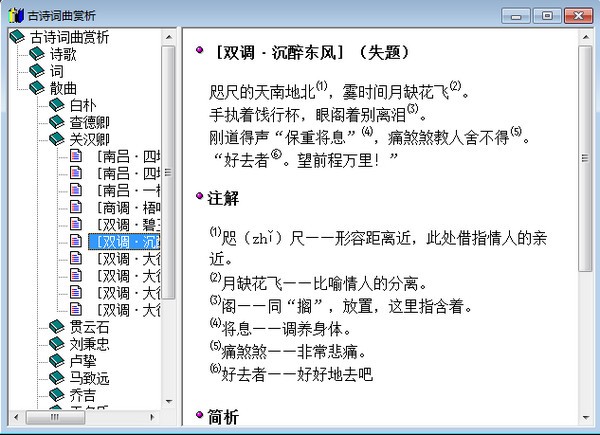Image resolution: width=600 pixels, height=435 pixels.
Task: Select the 查德卿 author node
Action: 90,122
